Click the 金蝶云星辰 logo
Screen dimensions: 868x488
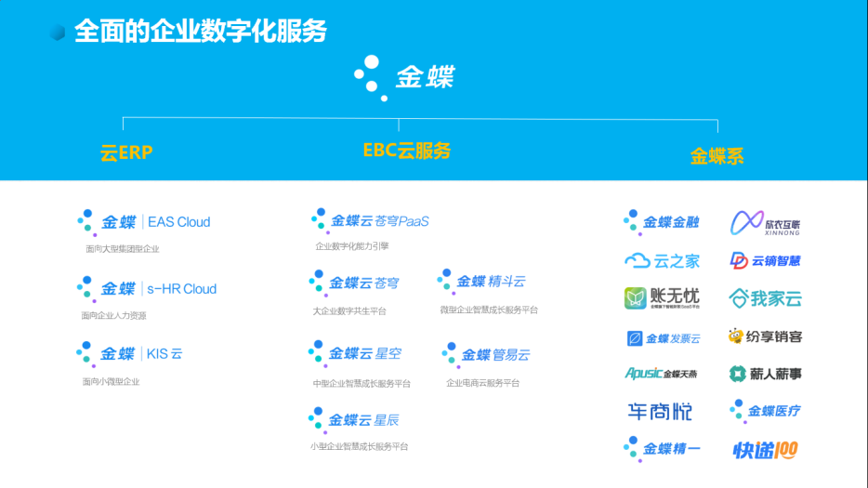pos(354,420)
